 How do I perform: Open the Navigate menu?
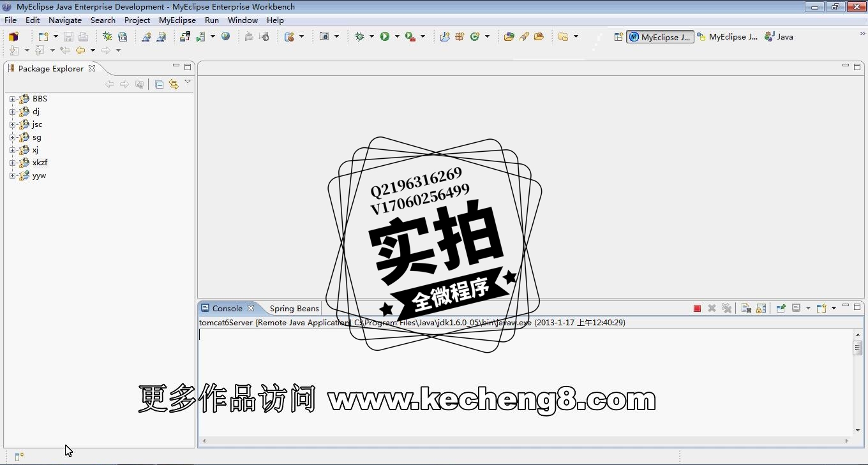coord(65,20)
